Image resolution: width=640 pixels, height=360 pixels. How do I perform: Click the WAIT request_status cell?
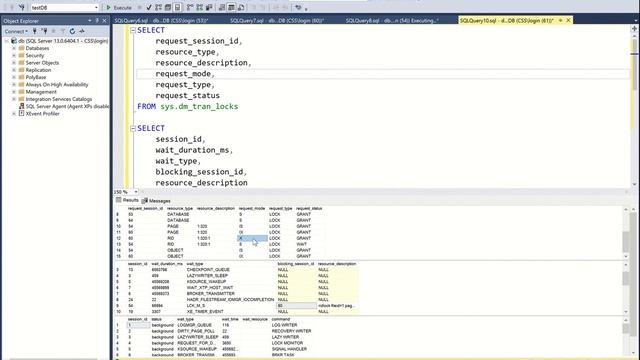302,244
